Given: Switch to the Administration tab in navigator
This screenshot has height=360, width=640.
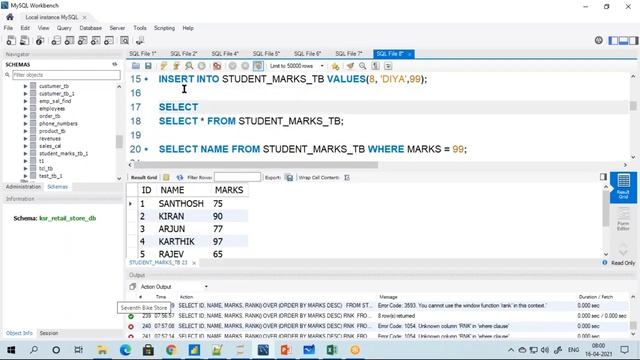Looking at the screenshot, I should tap(23, 187).
